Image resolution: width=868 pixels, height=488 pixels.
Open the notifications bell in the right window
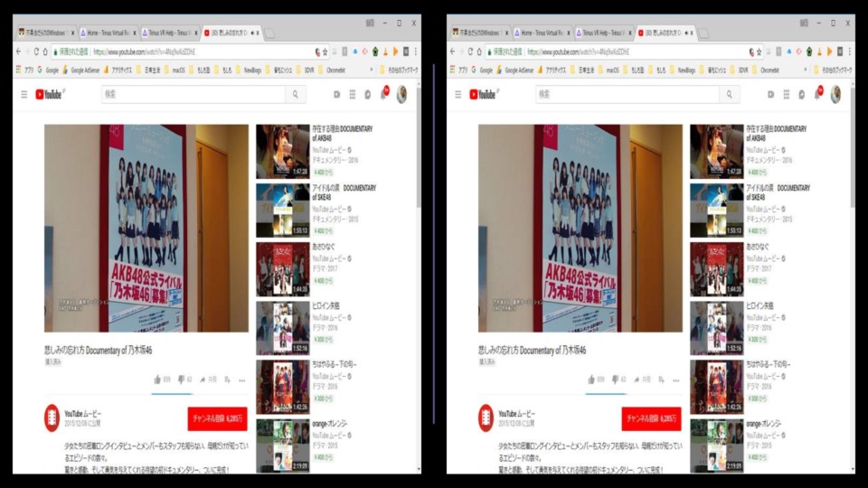[817, 94]
